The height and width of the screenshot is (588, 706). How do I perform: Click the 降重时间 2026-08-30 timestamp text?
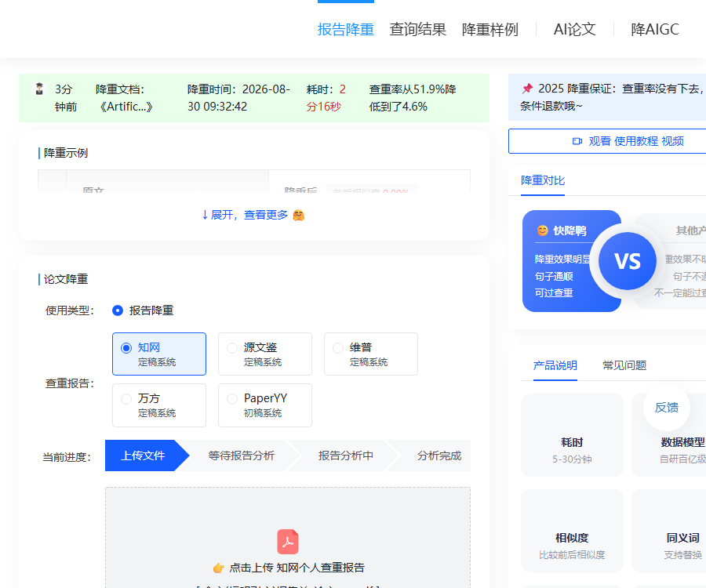[x=238, y=98]
